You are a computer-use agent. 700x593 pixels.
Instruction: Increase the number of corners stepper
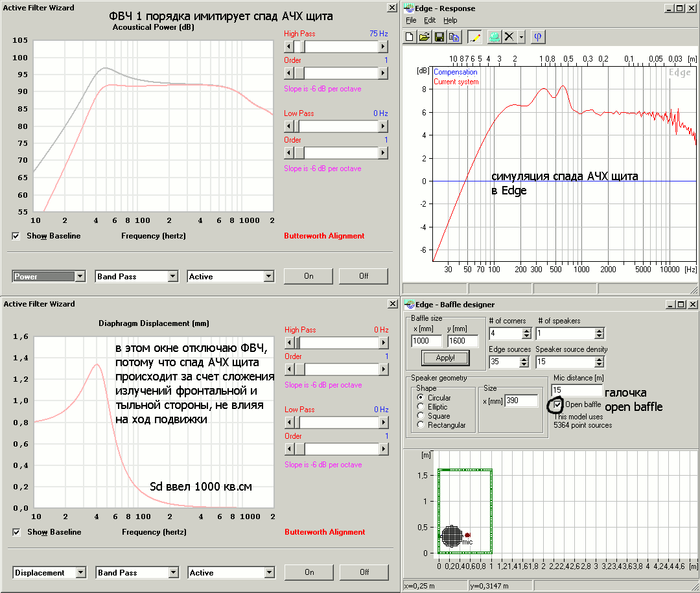(x=527, y=331)
